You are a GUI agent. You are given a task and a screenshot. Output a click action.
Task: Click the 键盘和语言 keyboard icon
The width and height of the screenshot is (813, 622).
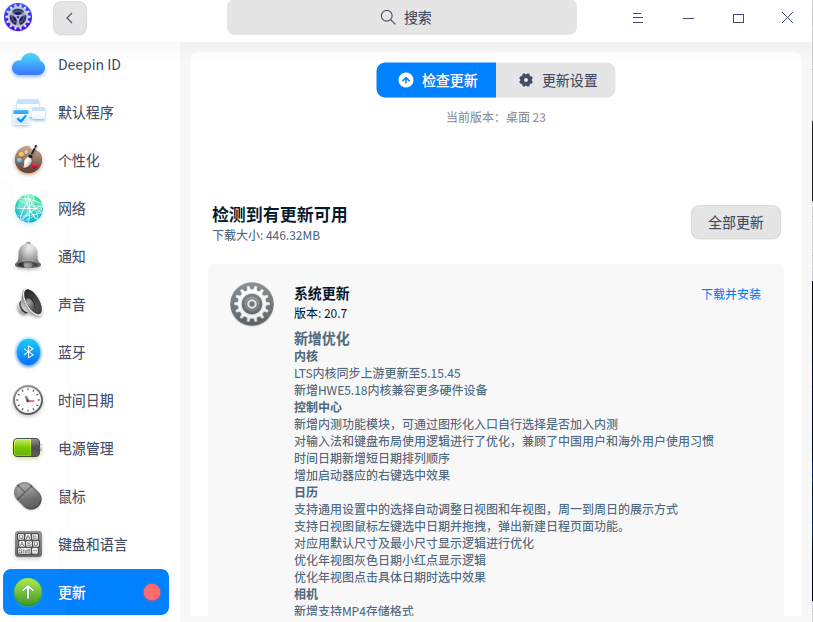[x=28, y=544]
